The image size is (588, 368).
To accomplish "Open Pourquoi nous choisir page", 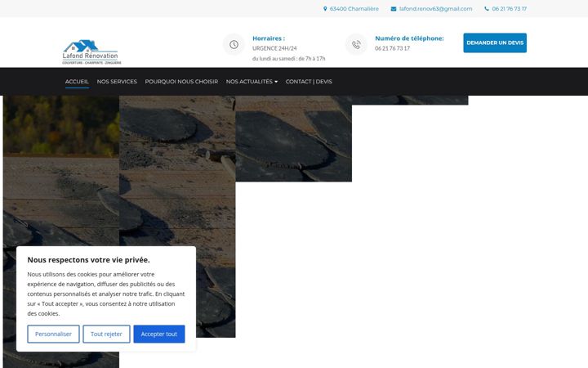I will click(x=181, y=82).
